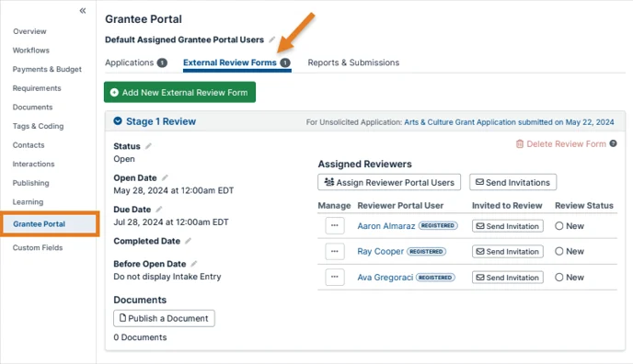Click "May 28, 2024 at 12:00am EDT" value

174,190
